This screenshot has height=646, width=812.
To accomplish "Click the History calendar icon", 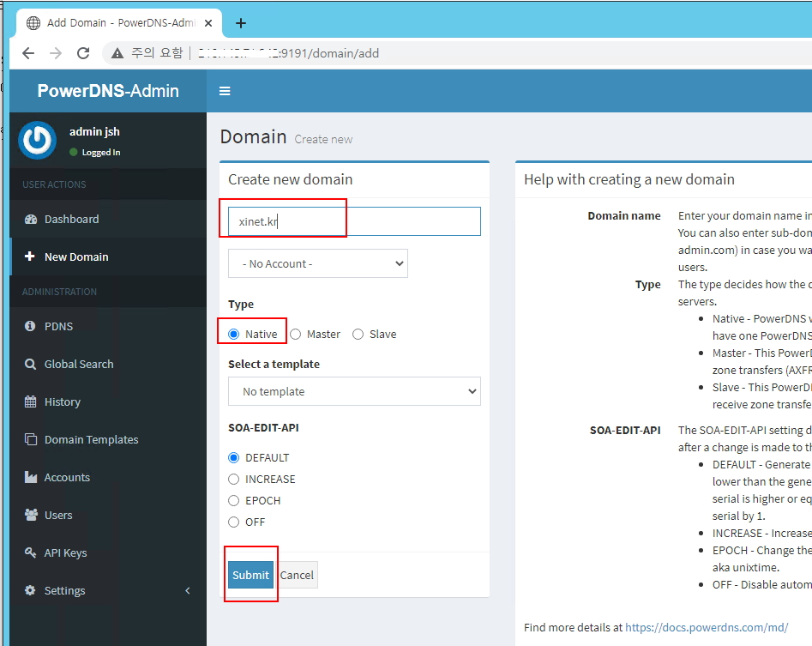I will click(x=31, y=401).
